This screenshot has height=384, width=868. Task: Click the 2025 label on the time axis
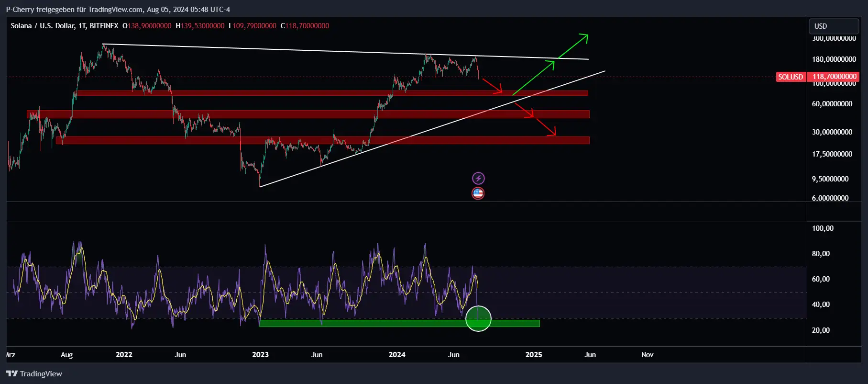tap(534, 355)
